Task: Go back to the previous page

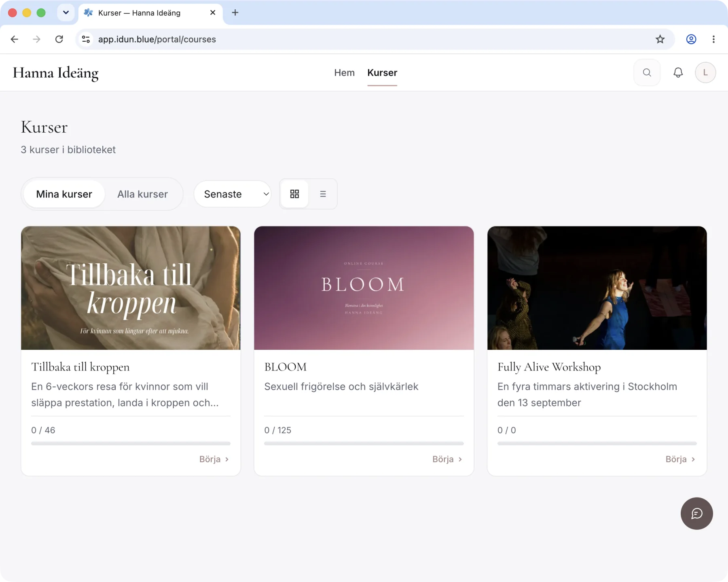Action: [x=15, y=39]
